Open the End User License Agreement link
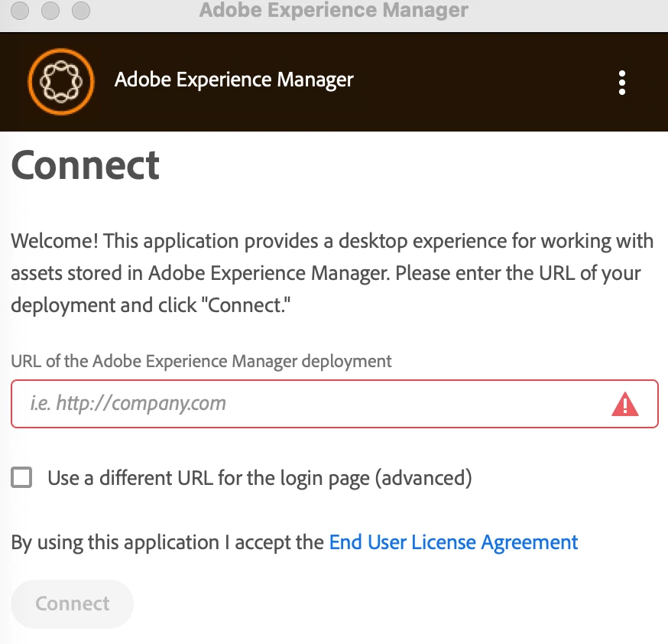This screenshot has height=644, width=668. coord(453,542)
